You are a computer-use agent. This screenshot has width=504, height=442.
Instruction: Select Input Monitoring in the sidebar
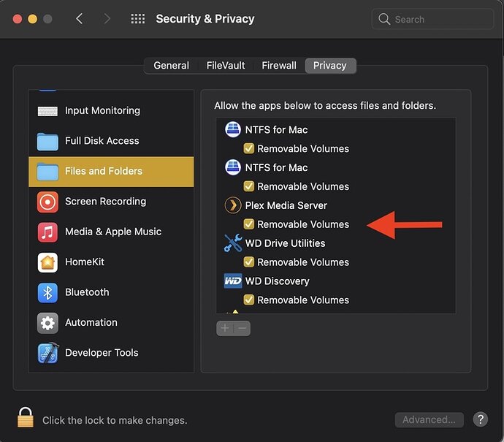click(111, 111)
